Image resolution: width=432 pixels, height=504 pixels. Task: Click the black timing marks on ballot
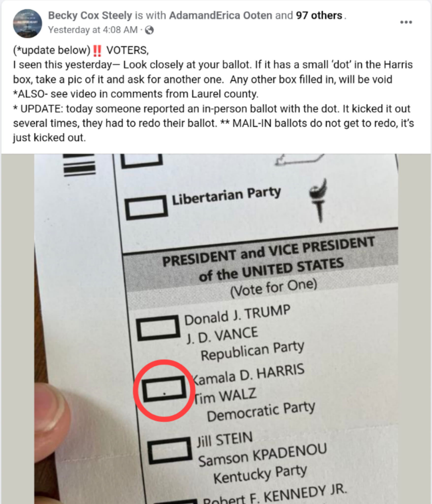(x=79, y=165)
